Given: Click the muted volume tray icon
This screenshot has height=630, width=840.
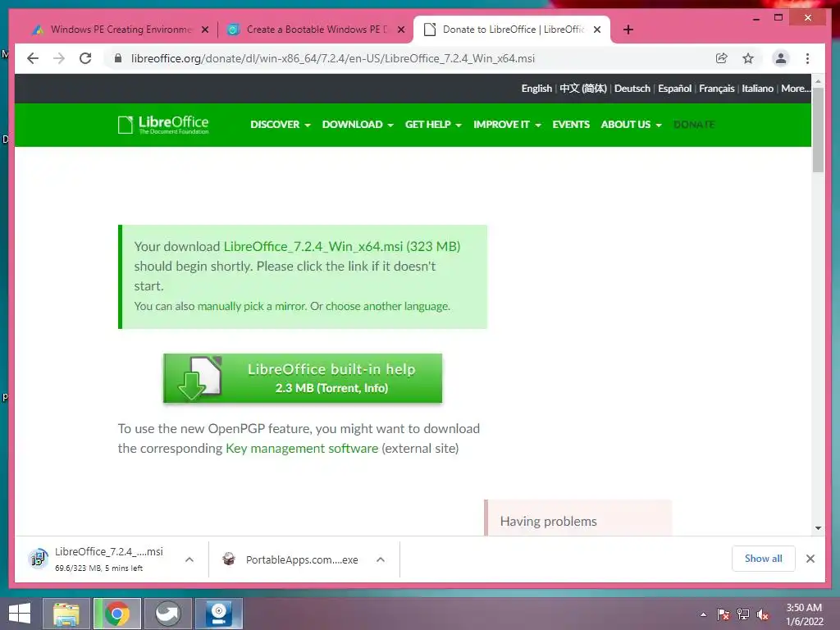Looking at the screenshot, I should [x=763, y=614].
